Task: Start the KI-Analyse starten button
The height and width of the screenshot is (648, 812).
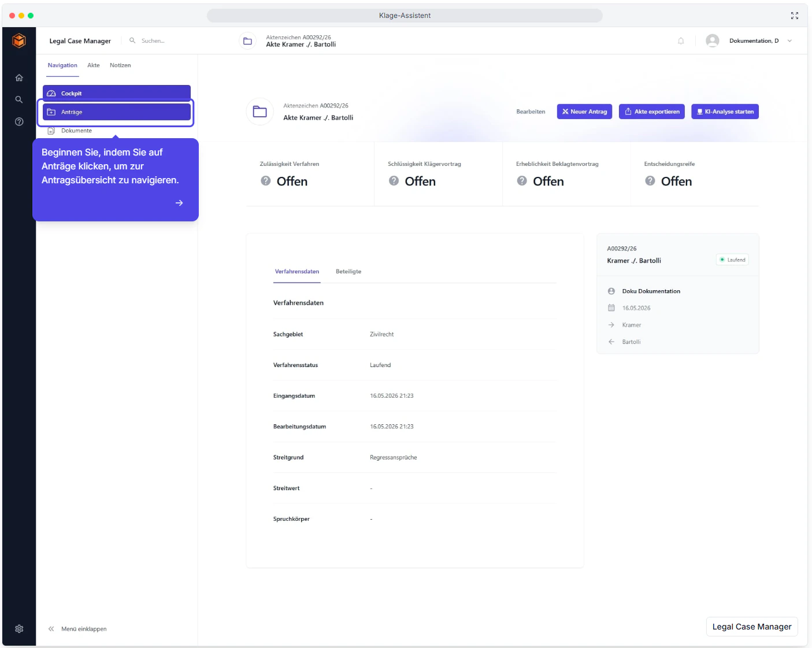Action: (725, 112)
